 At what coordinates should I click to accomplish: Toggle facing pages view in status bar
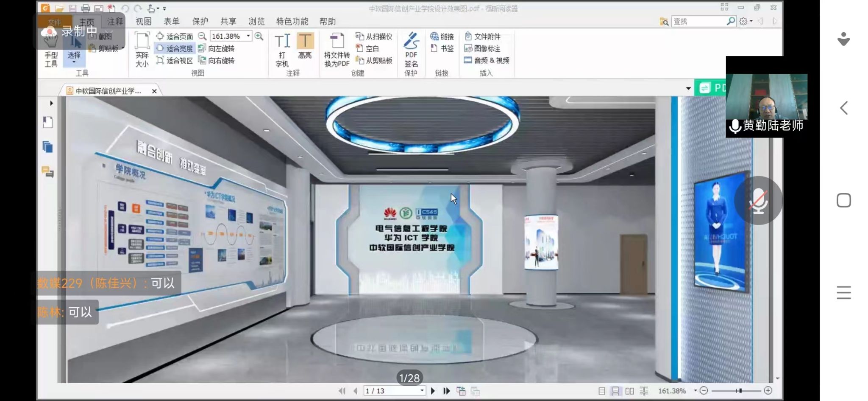pyautogui.click(x=629, y=391)
